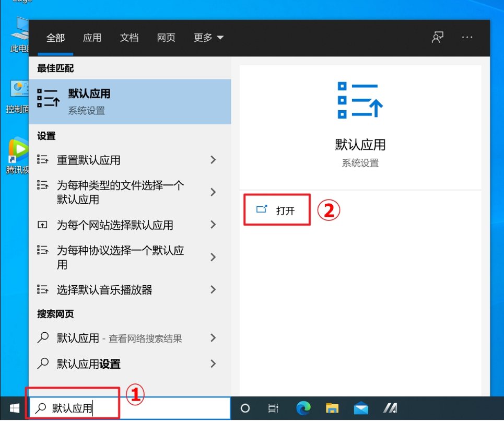Open the Windows Start menu

tap(15, 408)
